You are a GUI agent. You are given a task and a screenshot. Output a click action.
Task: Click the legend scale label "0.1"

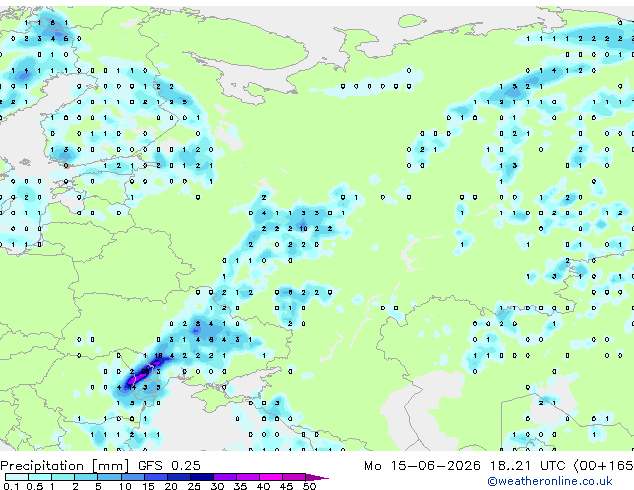[11, 486]
